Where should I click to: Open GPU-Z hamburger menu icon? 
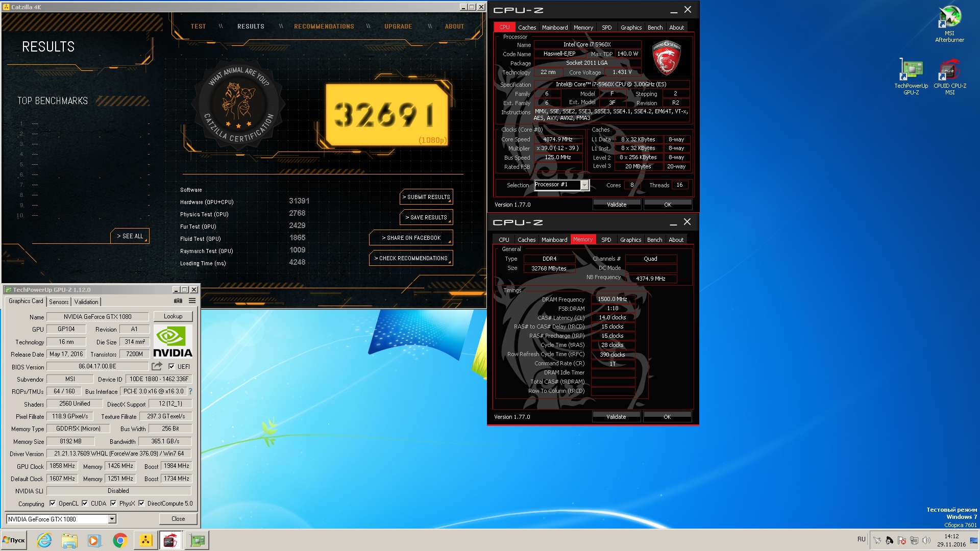coord(192,301)
